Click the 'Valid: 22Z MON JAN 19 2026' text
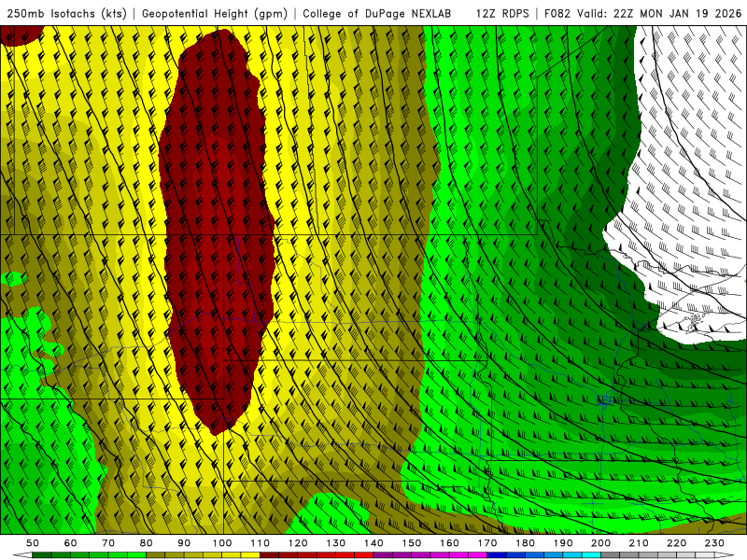 click(659, 14)
